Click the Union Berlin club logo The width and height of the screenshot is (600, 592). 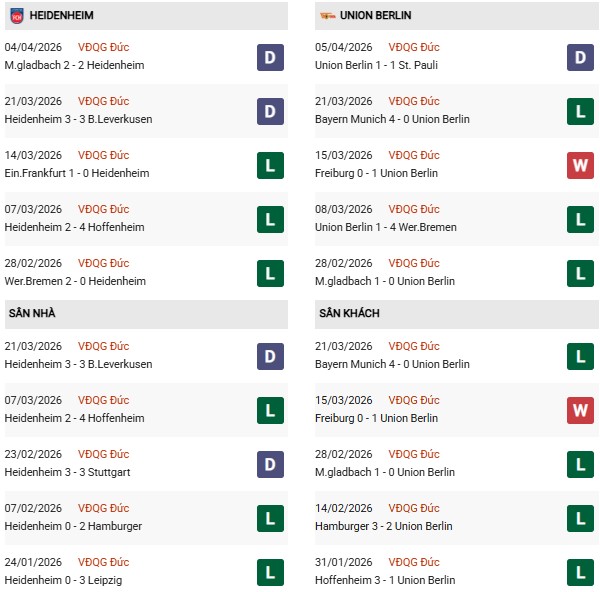click(x=327, y=16)
